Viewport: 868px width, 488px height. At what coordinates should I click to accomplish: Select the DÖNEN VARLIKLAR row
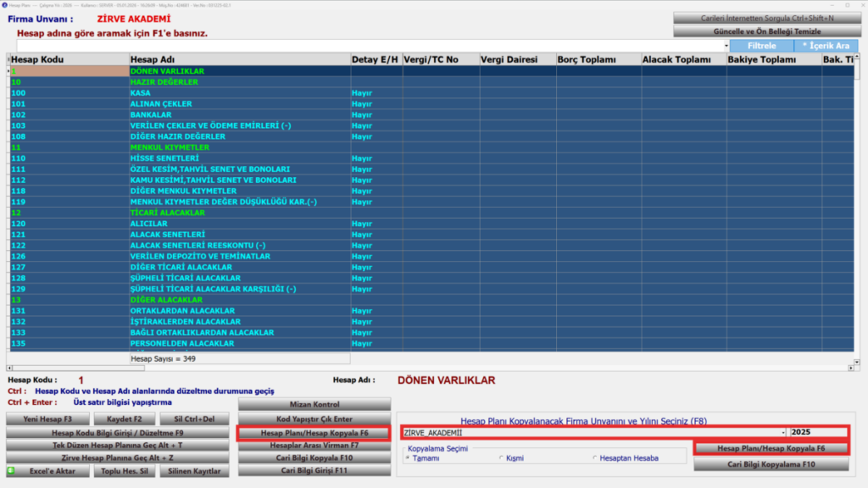click(431, 71)
